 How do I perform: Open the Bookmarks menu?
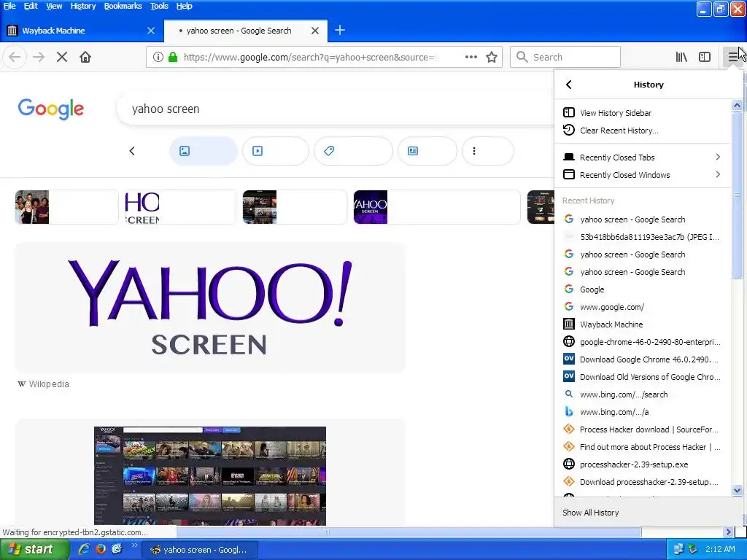pos(123,6)
